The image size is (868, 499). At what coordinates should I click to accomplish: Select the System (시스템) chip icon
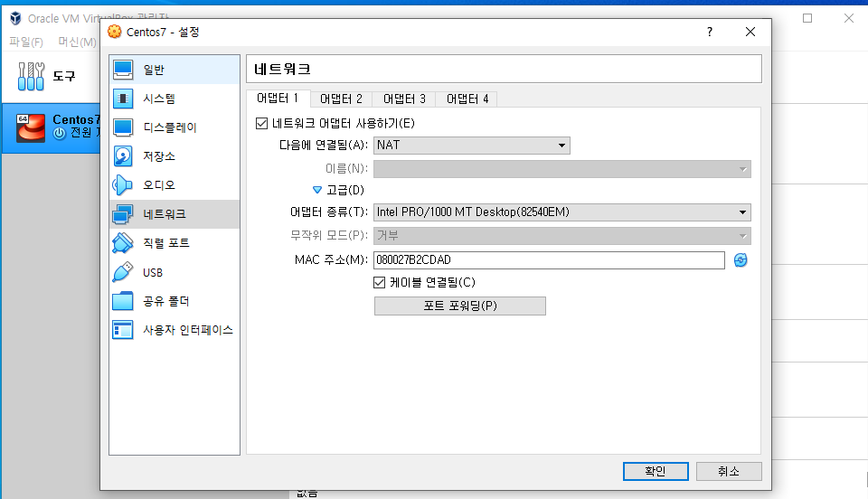click(x=123, y=99)
